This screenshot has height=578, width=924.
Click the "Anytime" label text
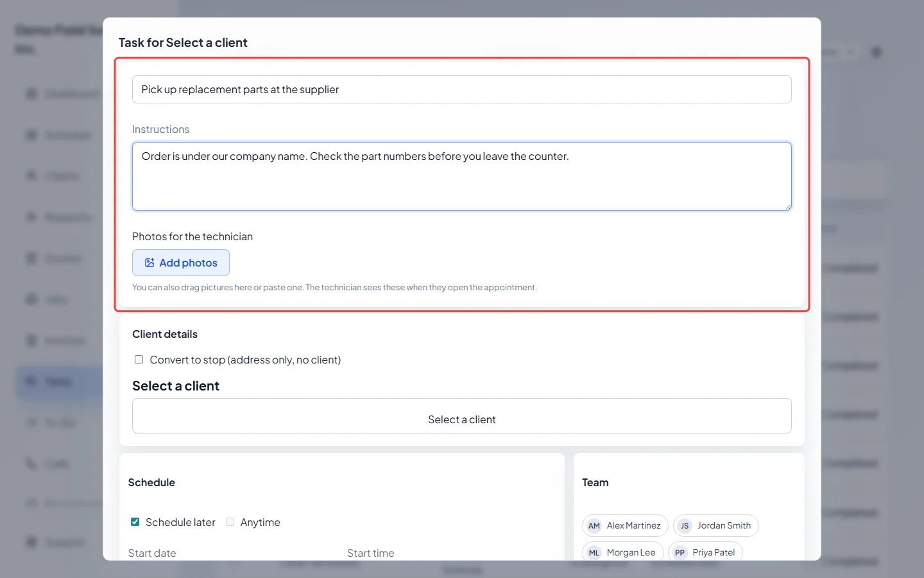(261, 522)
